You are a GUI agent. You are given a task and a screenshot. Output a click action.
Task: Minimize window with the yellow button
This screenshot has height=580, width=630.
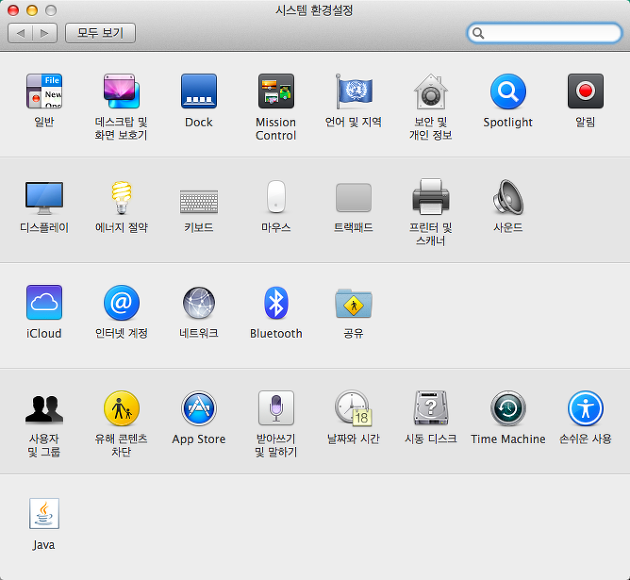[x=32, y=10]
